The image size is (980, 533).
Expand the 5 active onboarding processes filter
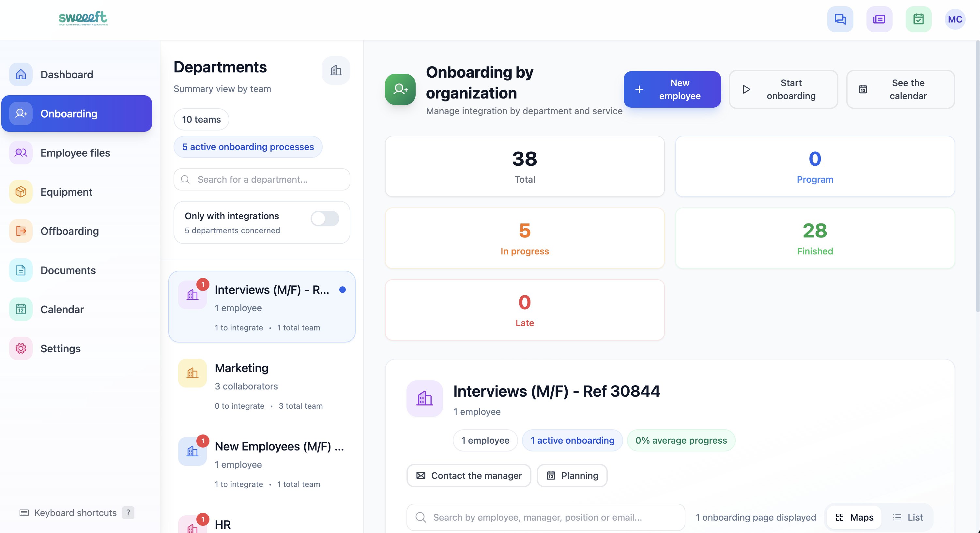[x=248, y=147]
